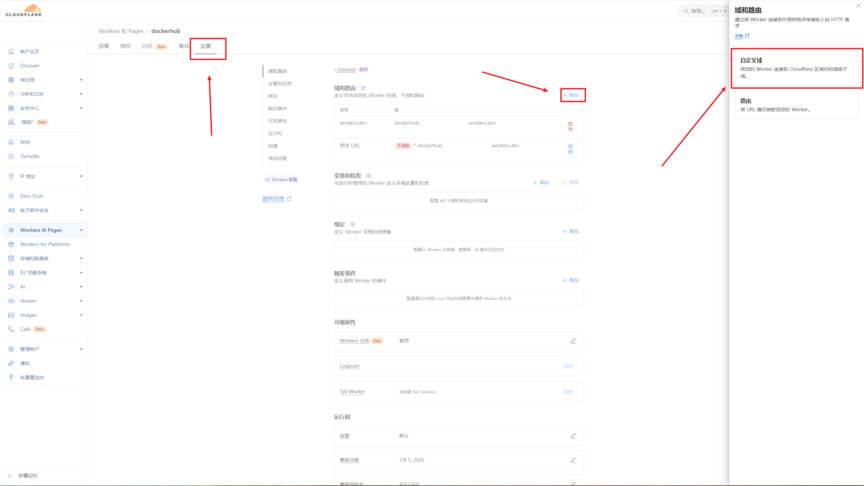The image size is (864, 486).
Task: Expand the IP 地址 dropdown arrow
Action: coord(81,176)
